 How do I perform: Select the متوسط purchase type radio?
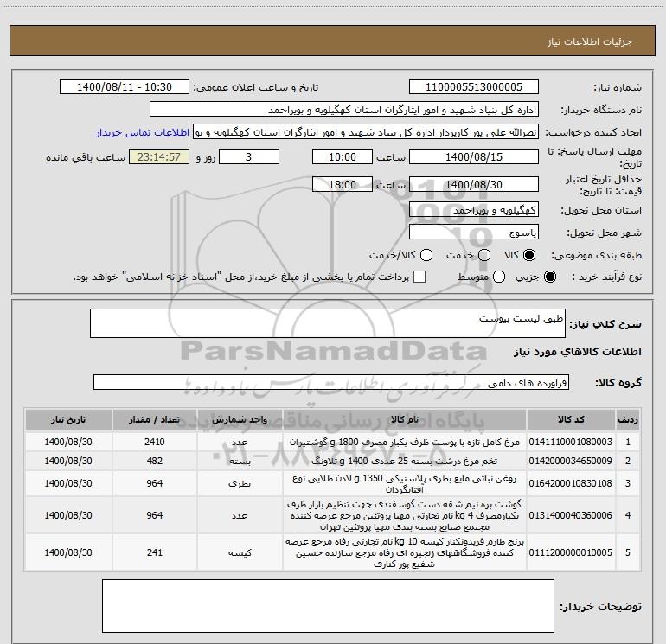[x=499, y=277]
